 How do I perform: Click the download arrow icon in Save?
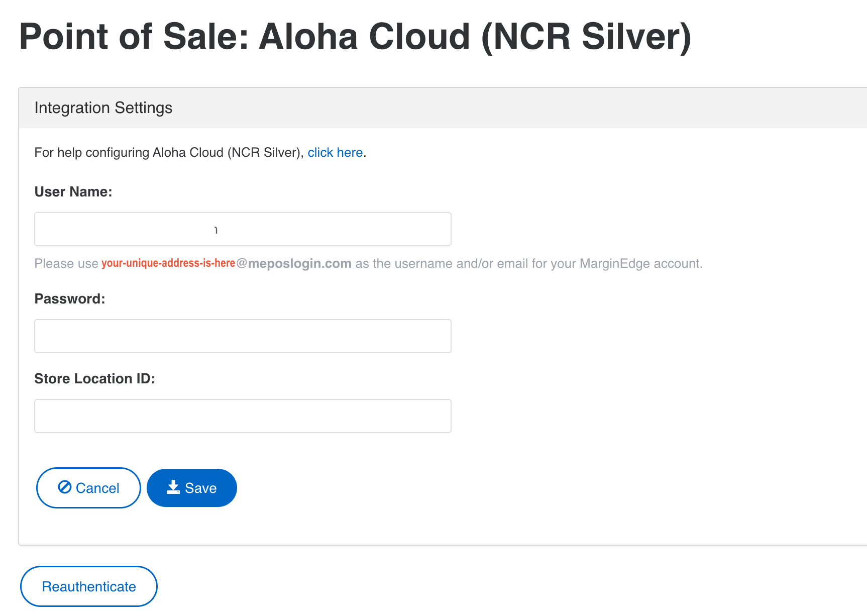(173, 487)
